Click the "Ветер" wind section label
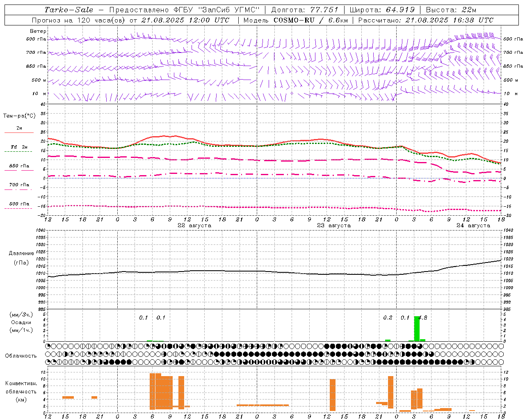The image size is (525, 420). 38,31
